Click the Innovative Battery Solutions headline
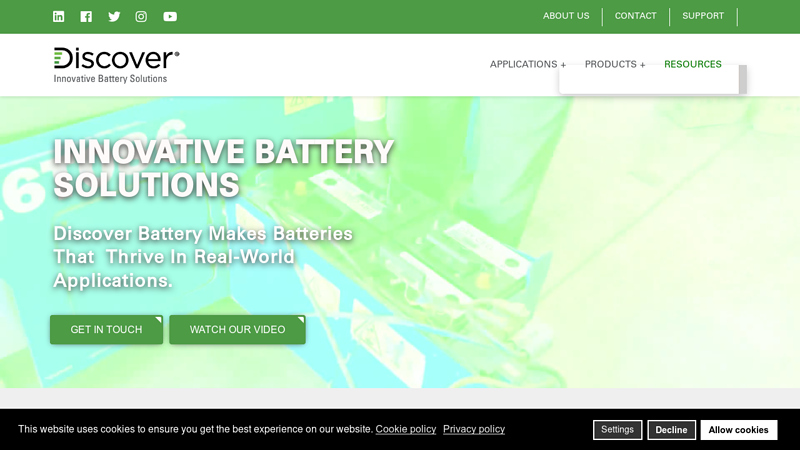Screen dimensions: 800x450 223,168
